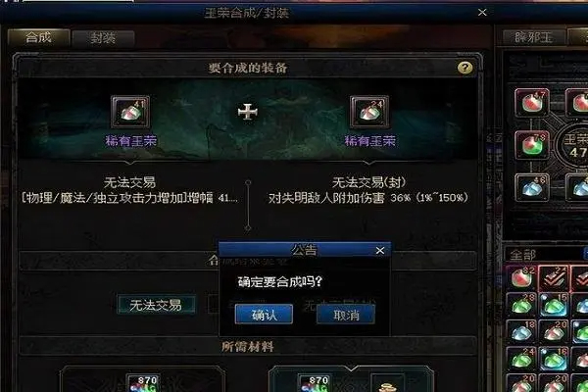
Task: Confirm synthesis with the 确认 button
Action: click(264, 315)
